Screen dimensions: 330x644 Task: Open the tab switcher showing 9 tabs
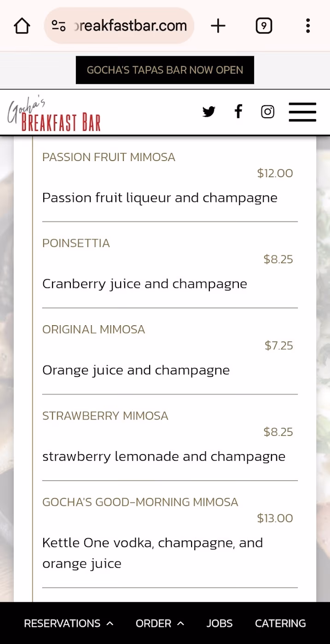[264, 26]
